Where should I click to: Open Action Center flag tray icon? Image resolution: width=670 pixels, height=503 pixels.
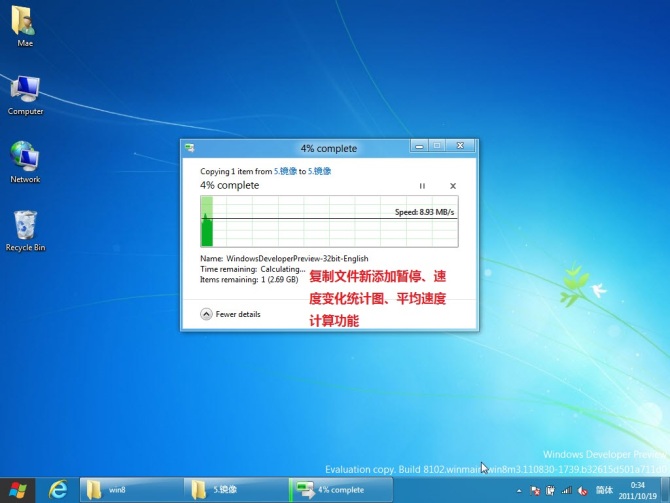pyautogui.click(x=535, y=491)
